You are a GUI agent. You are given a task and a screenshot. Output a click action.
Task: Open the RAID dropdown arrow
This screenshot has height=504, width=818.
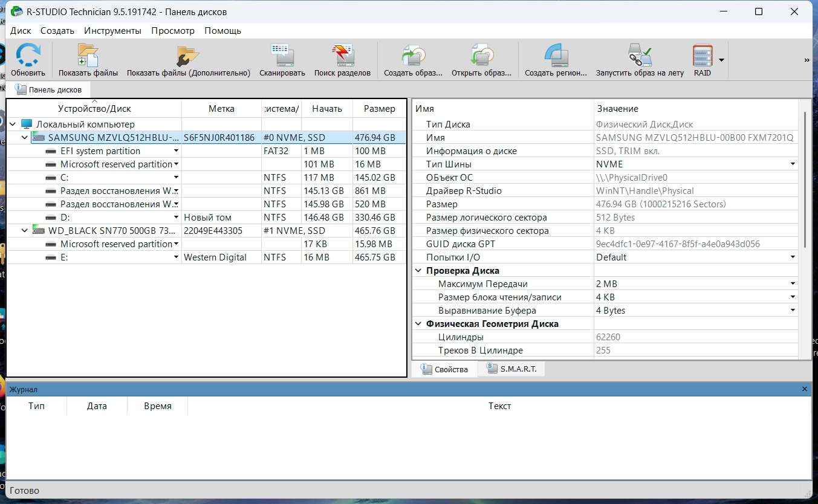pos(721,60)
